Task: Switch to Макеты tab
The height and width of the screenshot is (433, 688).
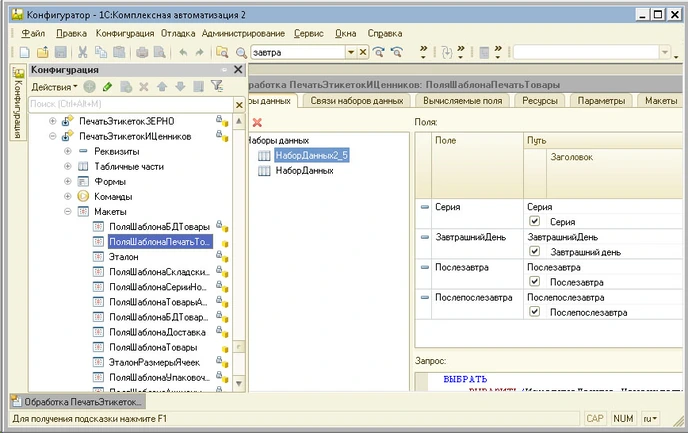Action: pyautogui.click(x=661, y=101)
